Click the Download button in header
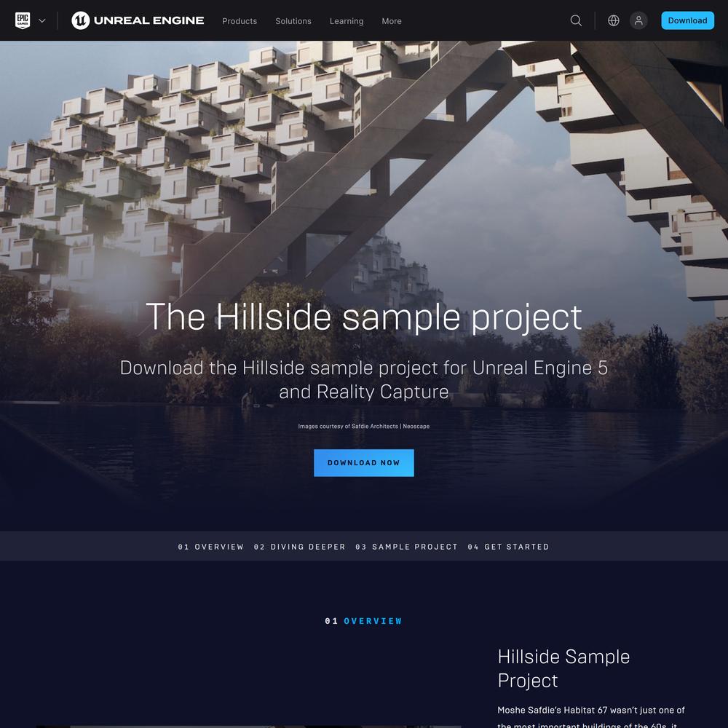This screenshot has width=728, height=728. pyautogui.click(x=688, y=20)
